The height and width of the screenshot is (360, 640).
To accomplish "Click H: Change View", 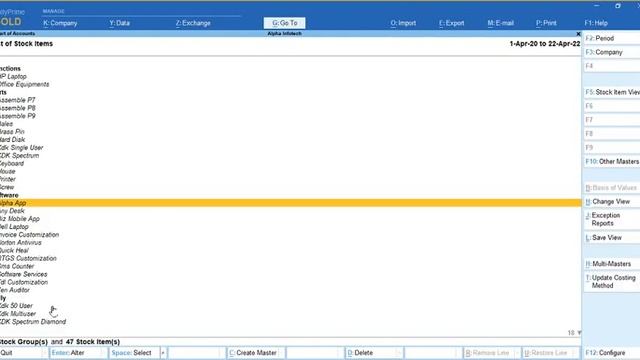I will point(612,202).
